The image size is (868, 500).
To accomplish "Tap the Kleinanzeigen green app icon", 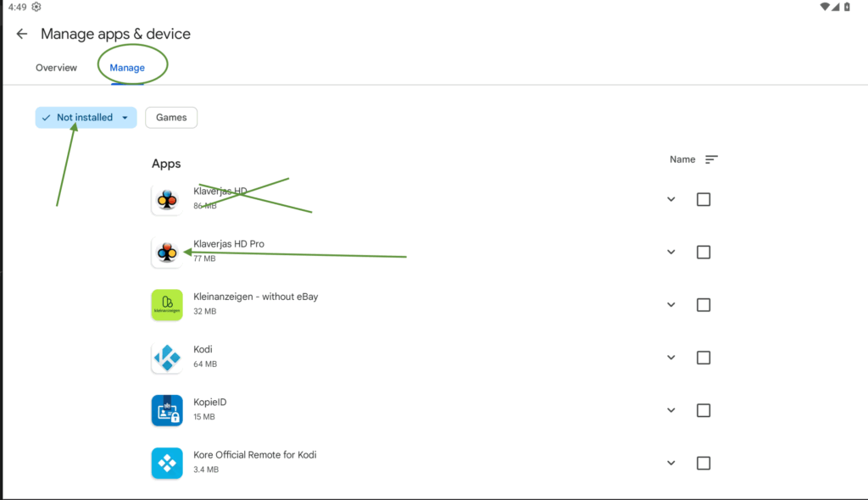I will point(167,305).
